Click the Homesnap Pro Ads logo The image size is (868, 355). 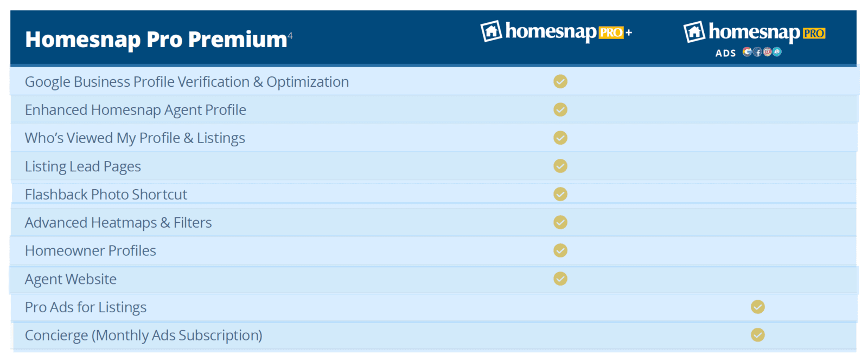tap(754, 39)
